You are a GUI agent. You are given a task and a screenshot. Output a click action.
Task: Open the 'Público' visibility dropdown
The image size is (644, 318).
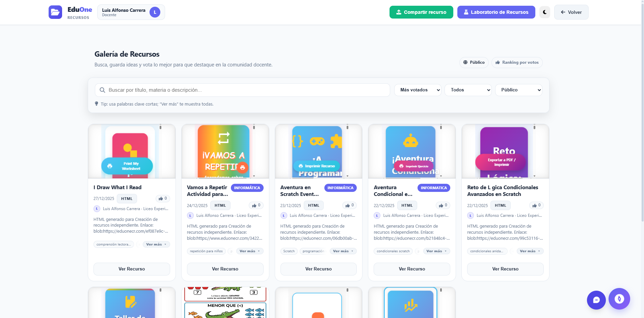(518, 90)
